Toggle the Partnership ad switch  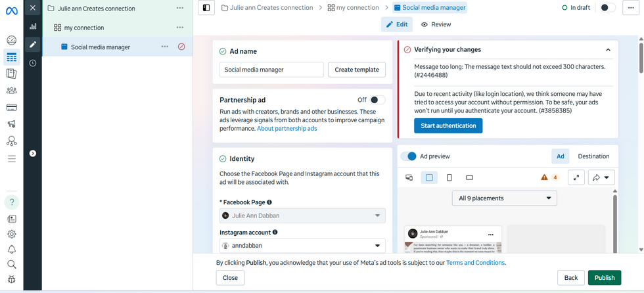point(377,100)
